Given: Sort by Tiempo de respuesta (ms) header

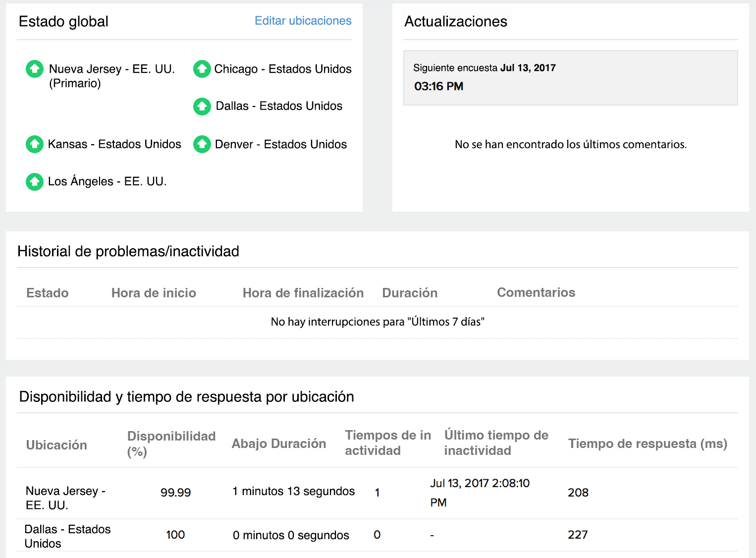Looking at the screenshot, I should (648, 444).
